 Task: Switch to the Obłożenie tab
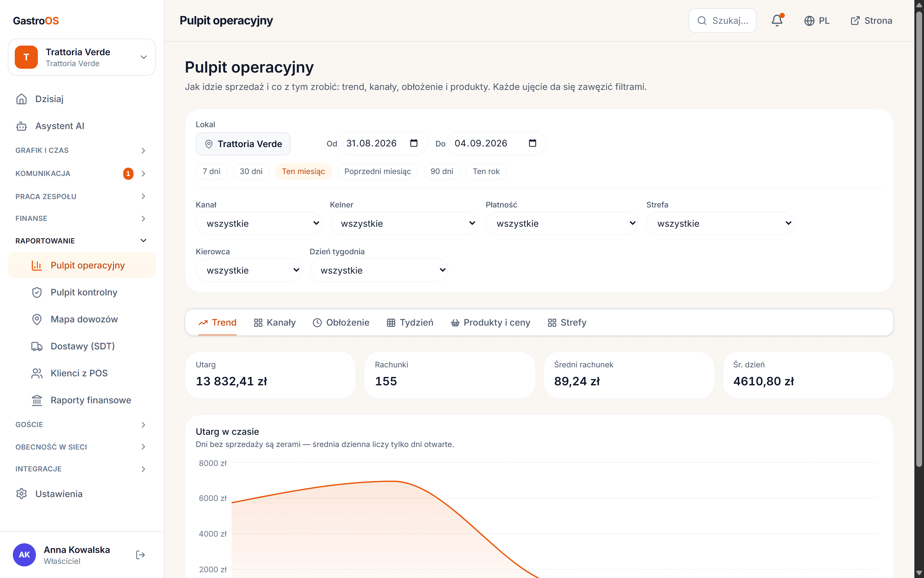tap(341, 323)
